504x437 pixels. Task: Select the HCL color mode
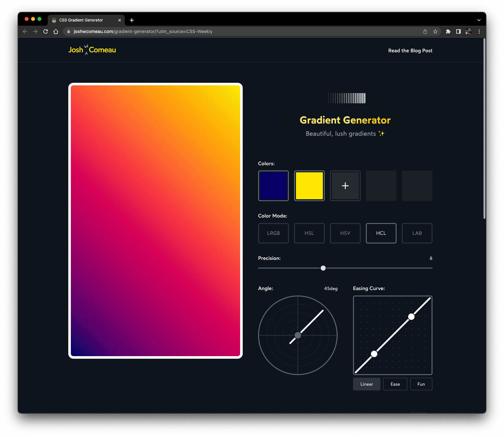point(381,233)
